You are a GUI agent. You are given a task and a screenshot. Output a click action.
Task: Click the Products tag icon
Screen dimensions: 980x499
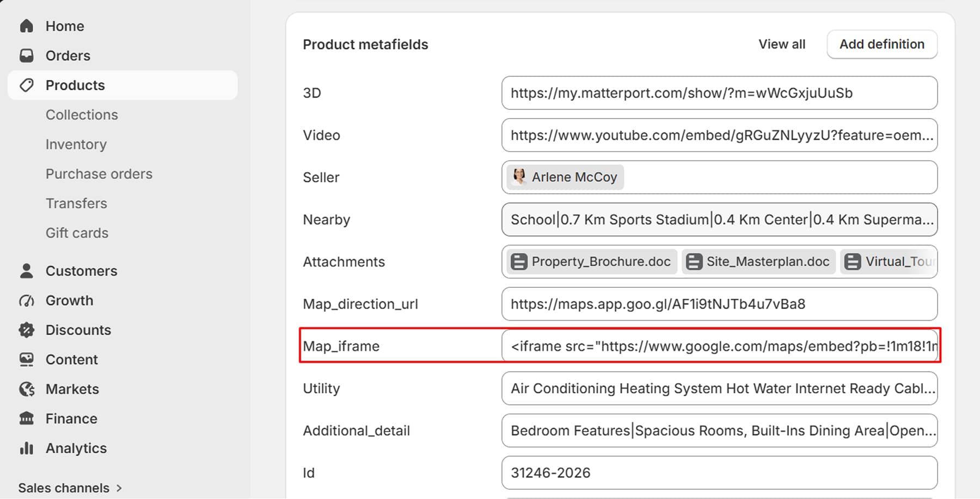click(26, 85)
